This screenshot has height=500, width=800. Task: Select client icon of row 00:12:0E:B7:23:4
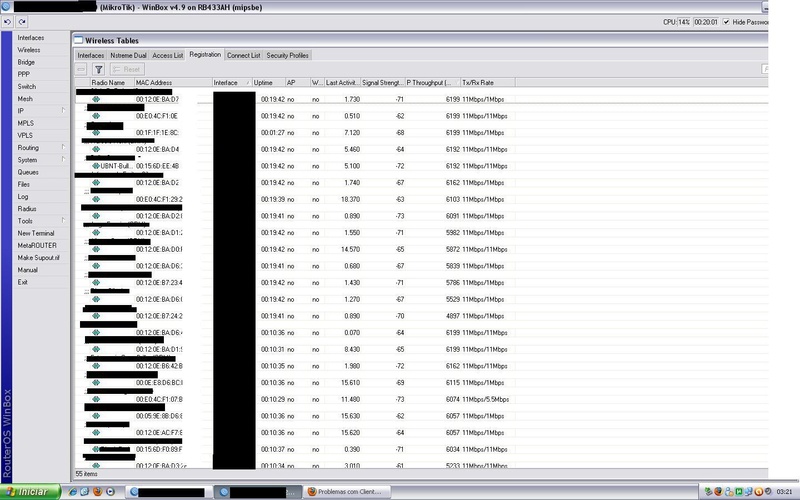pos(96,283)
